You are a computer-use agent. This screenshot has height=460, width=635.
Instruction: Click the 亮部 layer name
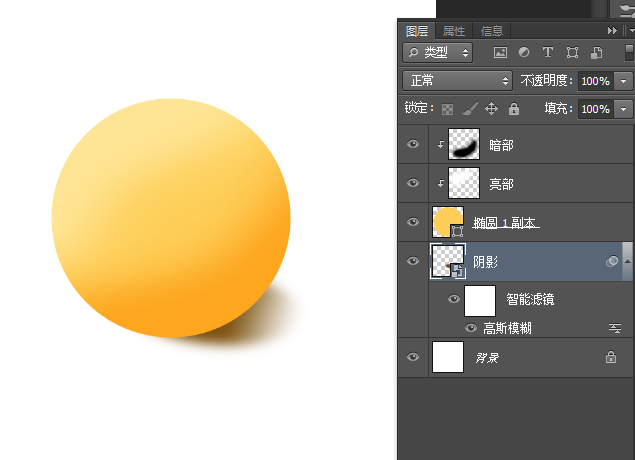[501, 184]
